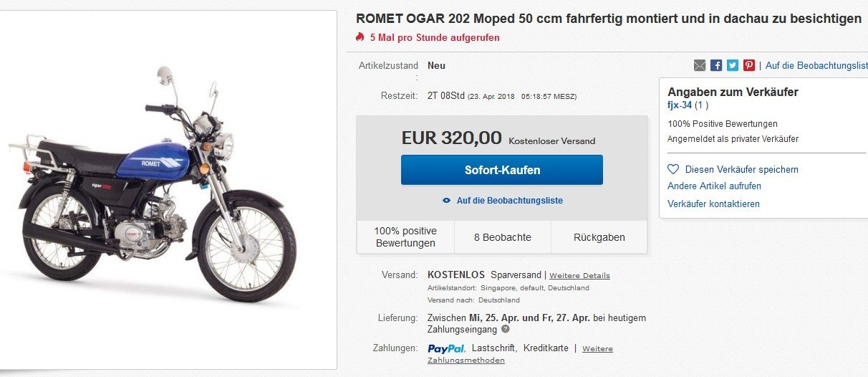Click Auf die Beobachtungsliste in top right
868x377 pixels.
[x=816, y=65]
